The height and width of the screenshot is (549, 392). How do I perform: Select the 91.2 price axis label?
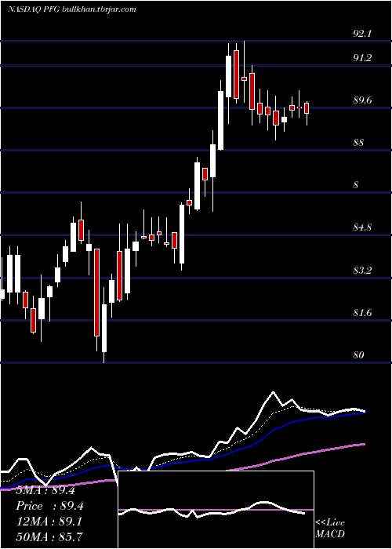[362, 58]
